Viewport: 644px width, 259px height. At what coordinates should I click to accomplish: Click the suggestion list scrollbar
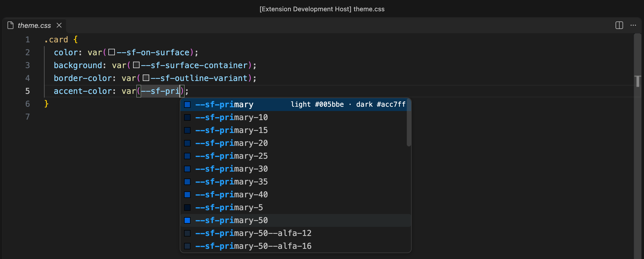409,122
